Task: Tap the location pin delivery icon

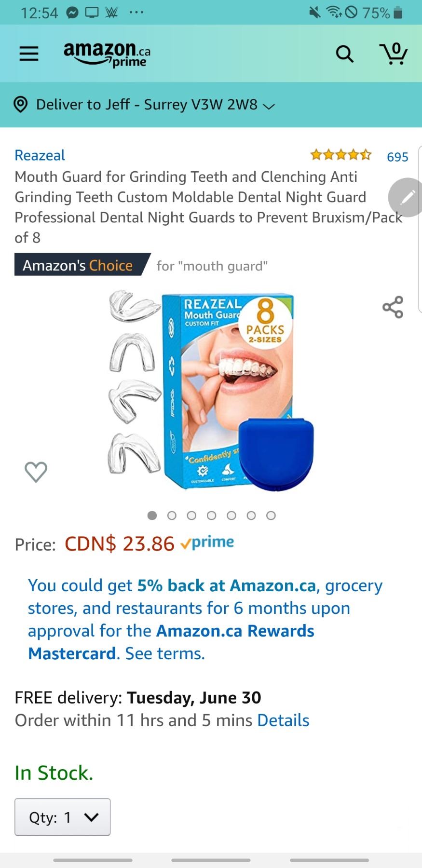Action: pos(20,105)
